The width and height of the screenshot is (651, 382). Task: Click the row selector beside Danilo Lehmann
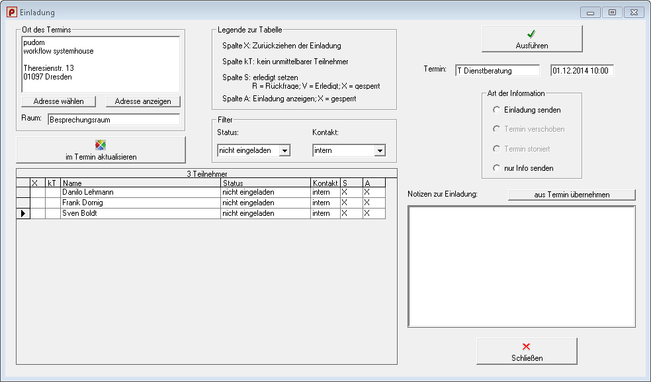click(23, 192)
